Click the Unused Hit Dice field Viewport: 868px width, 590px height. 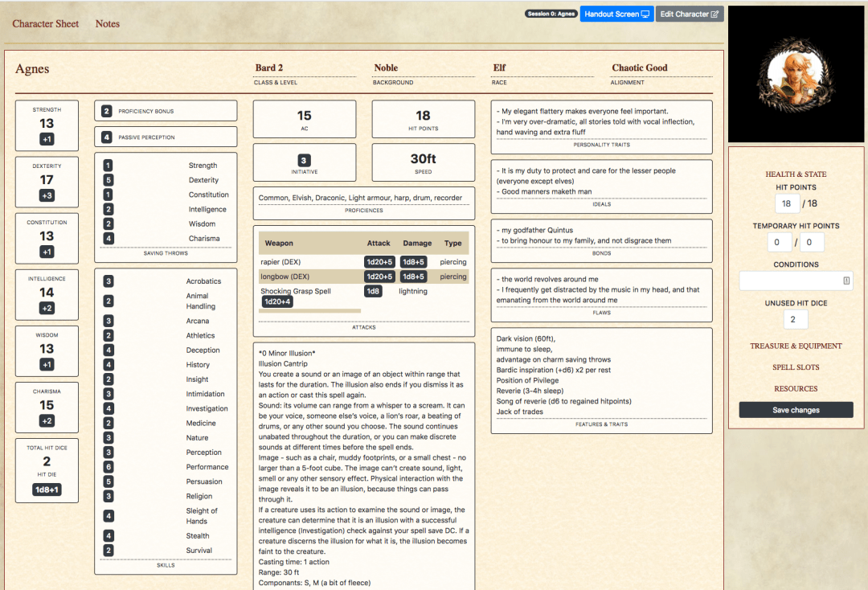796,319
